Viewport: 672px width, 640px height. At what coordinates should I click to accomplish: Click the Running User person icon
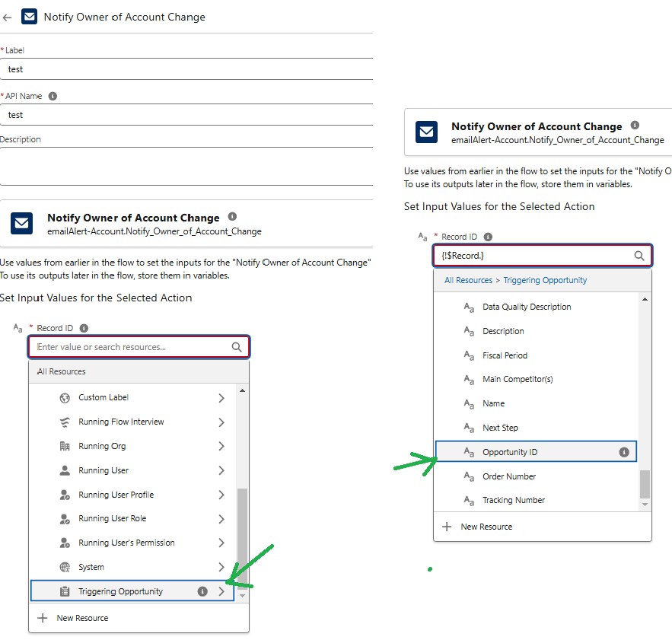(x=65, y=470)
